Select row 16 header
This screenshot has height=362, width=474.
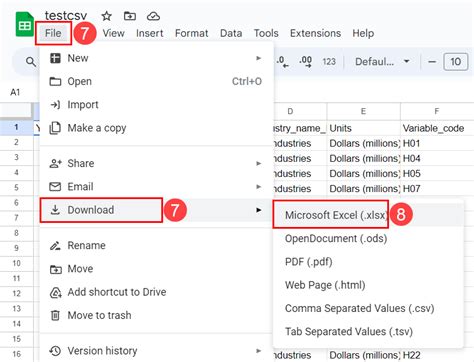16,354
